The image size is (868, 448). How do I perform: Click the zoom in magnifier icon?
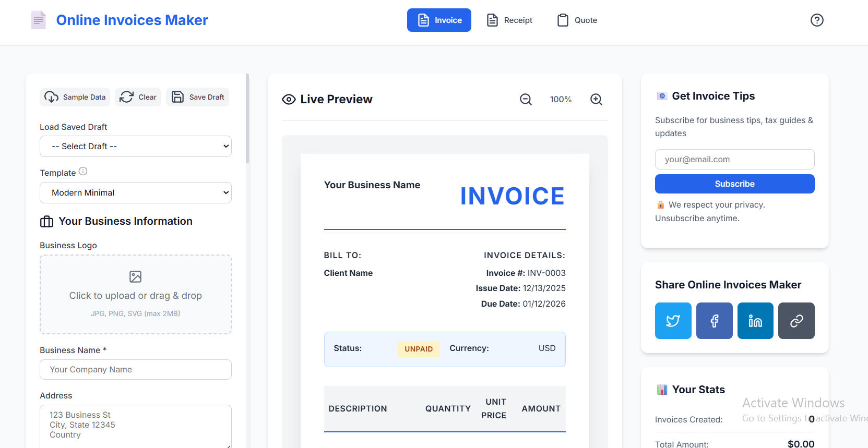tap(596, 99)
